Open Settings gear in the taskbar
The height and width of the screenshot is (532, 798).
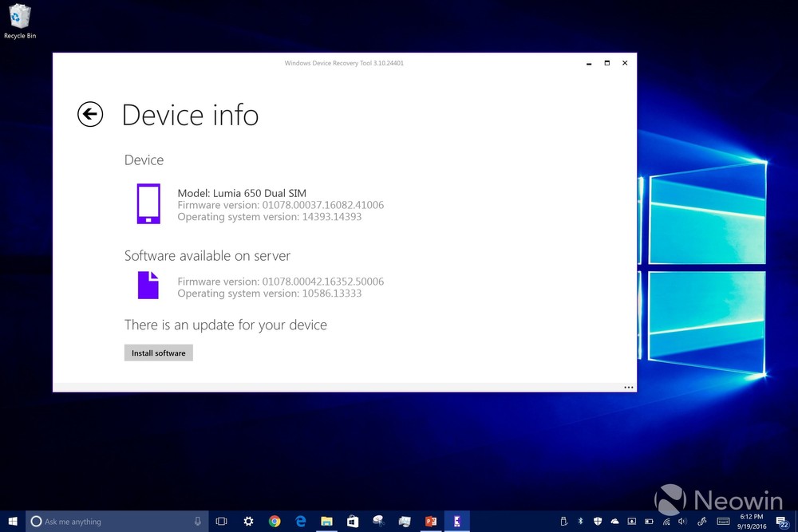coord(248,522)
